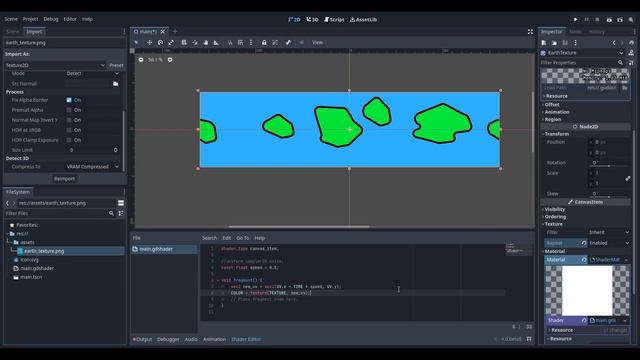The width and height of the screenshot is (640, 360).
Task: Open the AssetLib workspace
Action: pyautogui.click(x=363, y=20)
